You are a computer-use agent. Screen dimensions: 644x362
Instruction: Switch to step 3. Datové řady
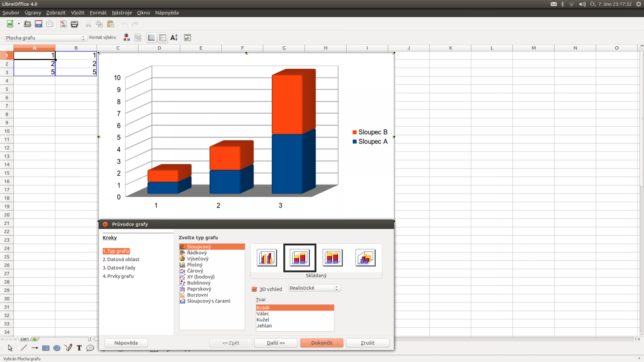[x=119, y=267]
